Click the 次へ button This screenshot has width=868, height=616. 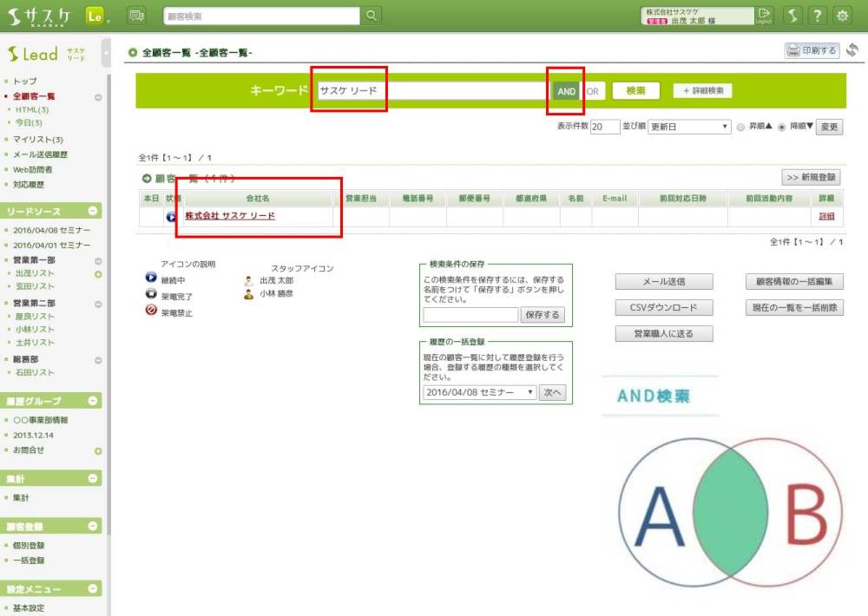tap(552, 392)
